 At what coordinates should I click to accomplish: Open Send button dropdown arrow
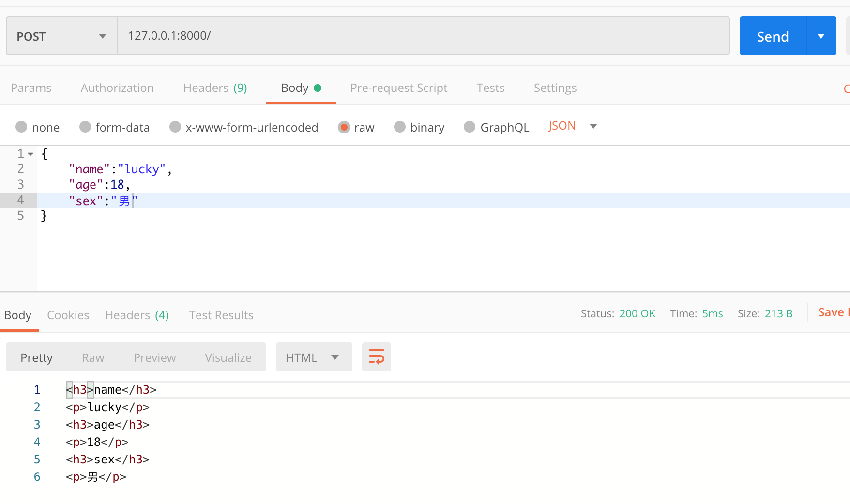click(821, 36)
